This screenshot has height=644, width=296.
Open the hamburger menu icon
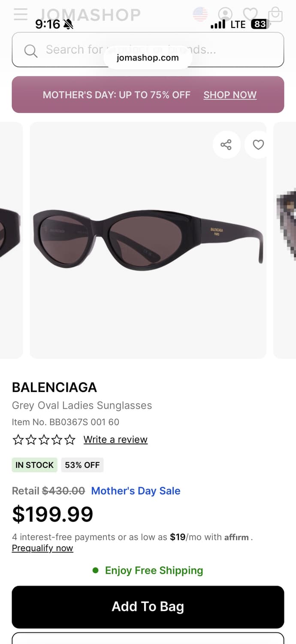21,14
